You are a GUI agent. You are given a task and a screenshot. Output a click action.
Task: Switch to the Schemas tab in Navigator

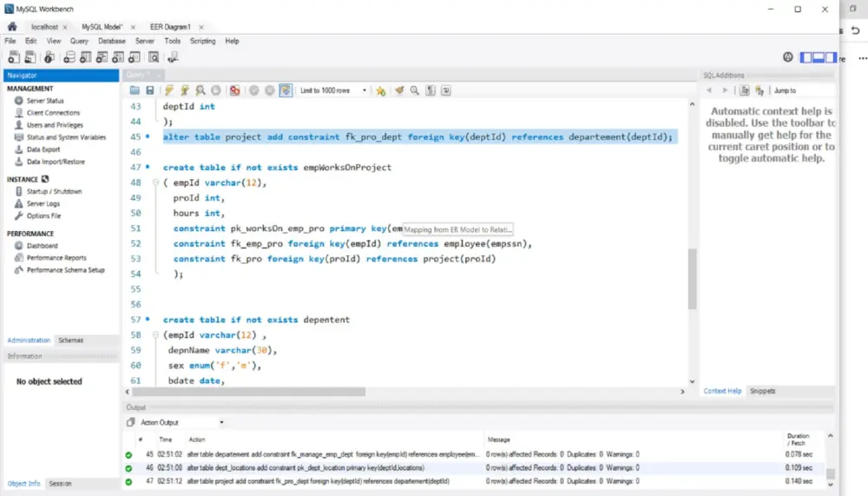(71, 341)
